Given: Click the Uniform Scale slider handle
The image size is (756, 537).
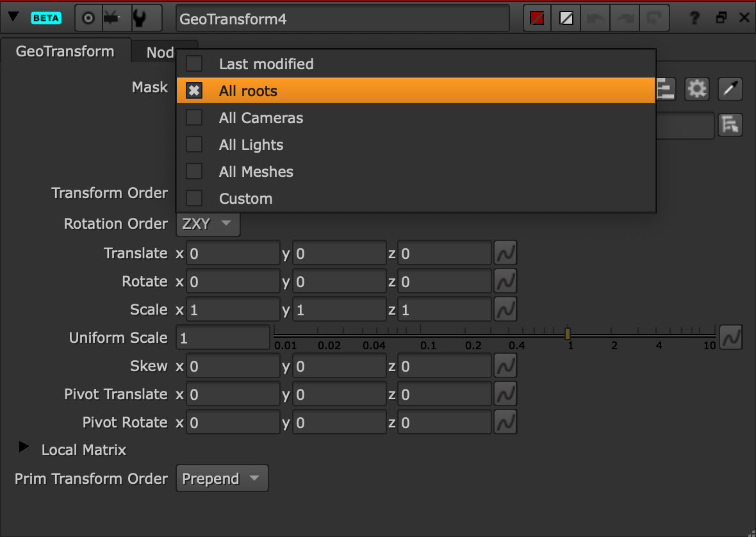Looking at the screenshot, I should [568, 333].
